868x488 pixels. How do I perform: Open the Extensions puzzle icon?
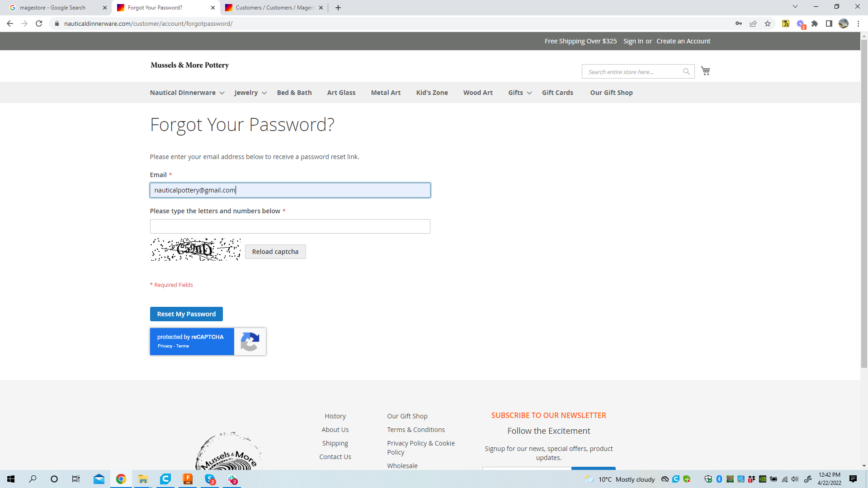(815, 23)
